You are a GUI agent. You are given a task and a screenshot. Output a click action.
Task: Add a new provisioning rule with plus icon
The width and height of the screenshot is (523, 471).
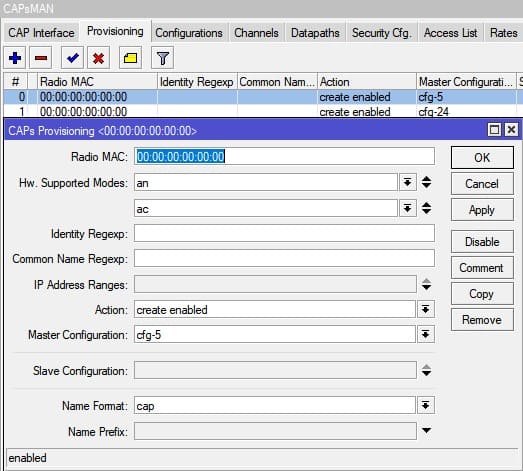click(15, 58)
